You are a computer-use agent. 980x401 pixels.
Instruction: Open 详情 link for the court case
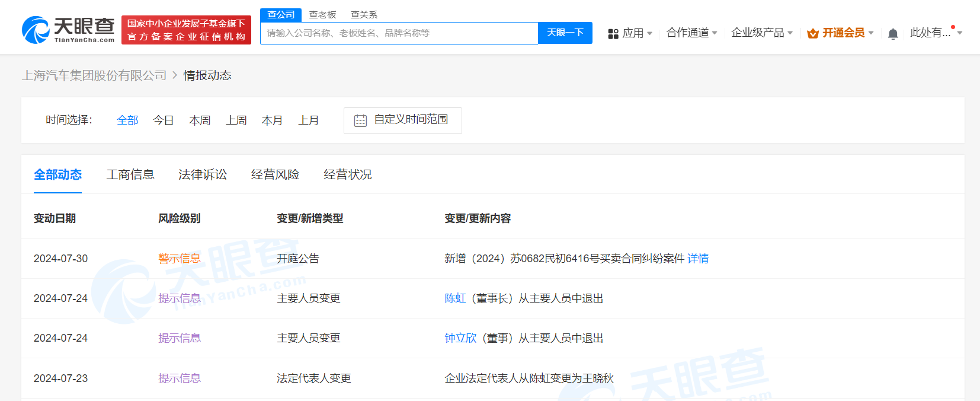click(698, 259)
